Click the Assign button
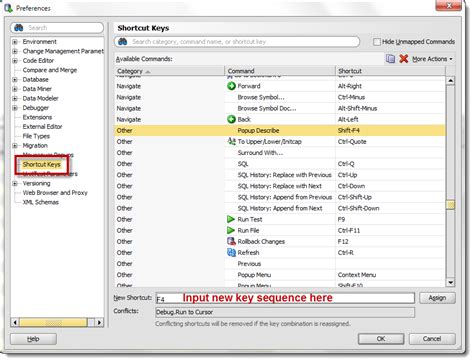 tap(437, 298)
